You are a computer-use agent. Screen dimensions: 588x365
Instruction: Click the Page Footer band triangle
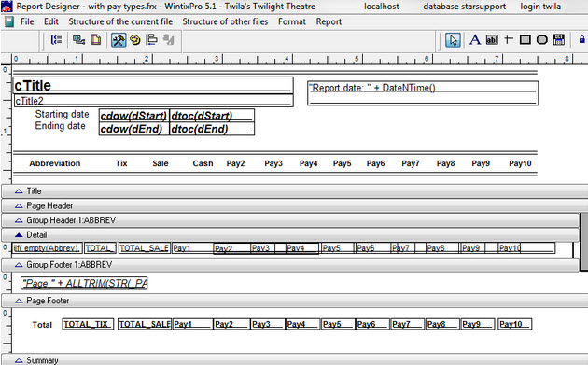click(x=19, y=301)
